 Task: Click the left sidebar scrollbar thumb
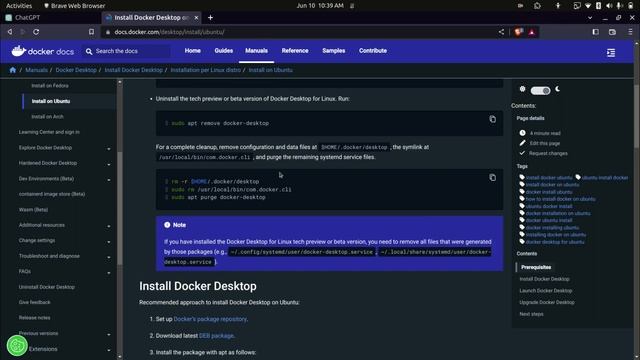[x=120, y=208]
